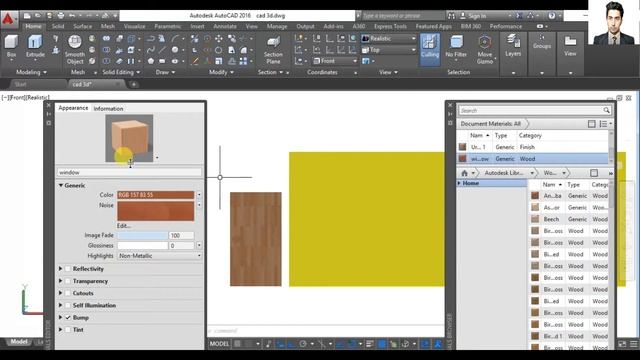
Task: Open the No Filter selection tool
Action: click(x=456, y=46)
